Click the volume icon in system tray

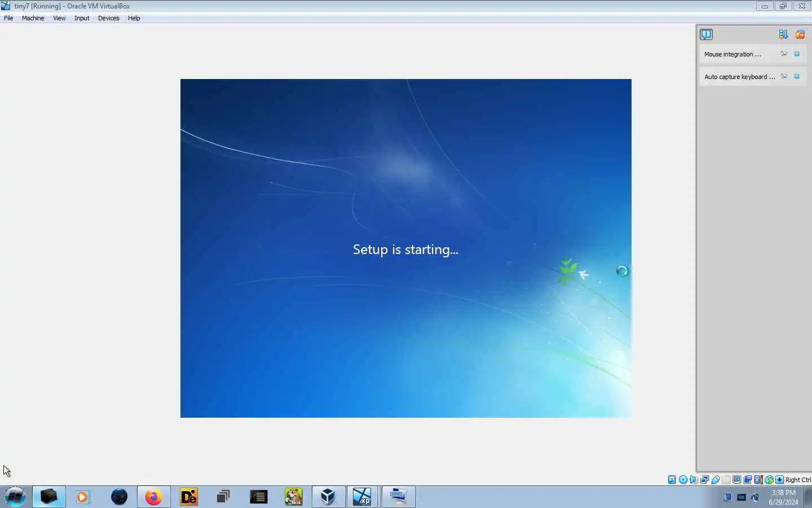point(756,497)
